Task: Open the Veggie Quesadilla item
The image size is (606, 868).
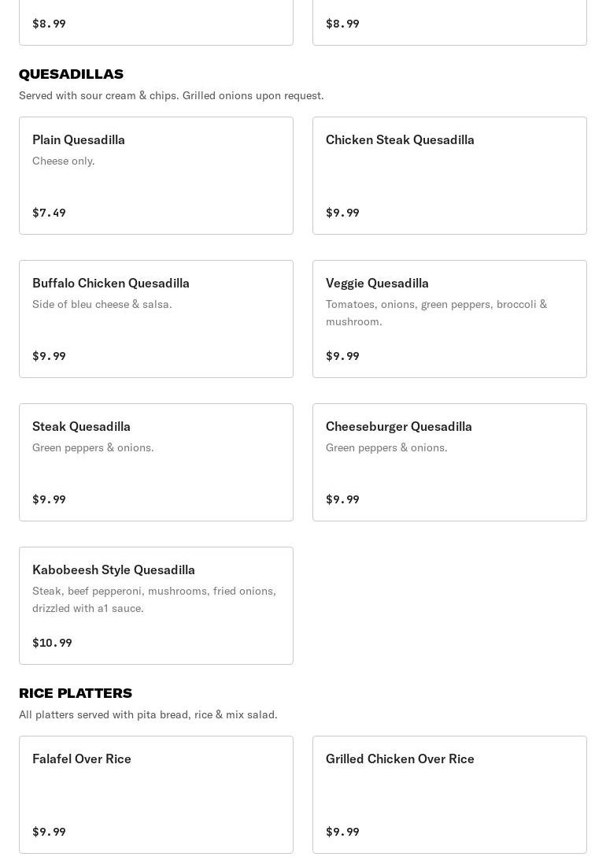Action: 449,319
